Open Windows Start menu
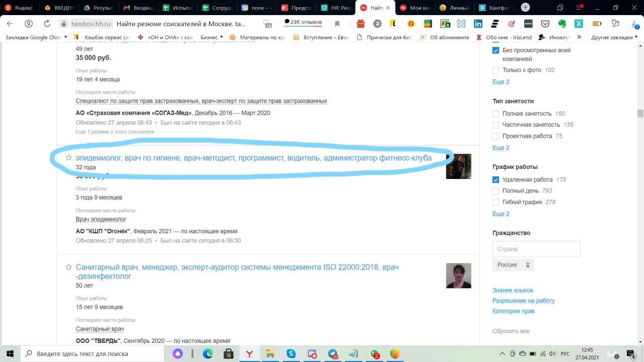The image size is (644, 362). (10, 353)
